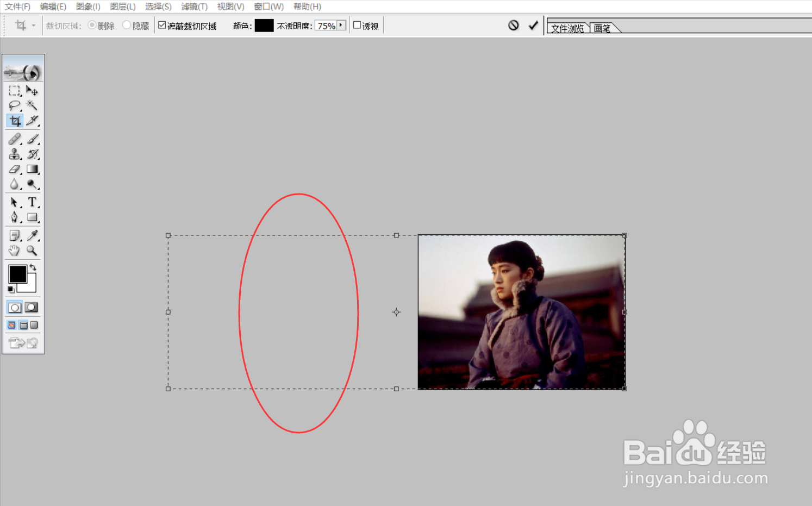Screen dimensions: 812x506
Task: Open 滤镜(T) menu
Action: pos(194,7)
